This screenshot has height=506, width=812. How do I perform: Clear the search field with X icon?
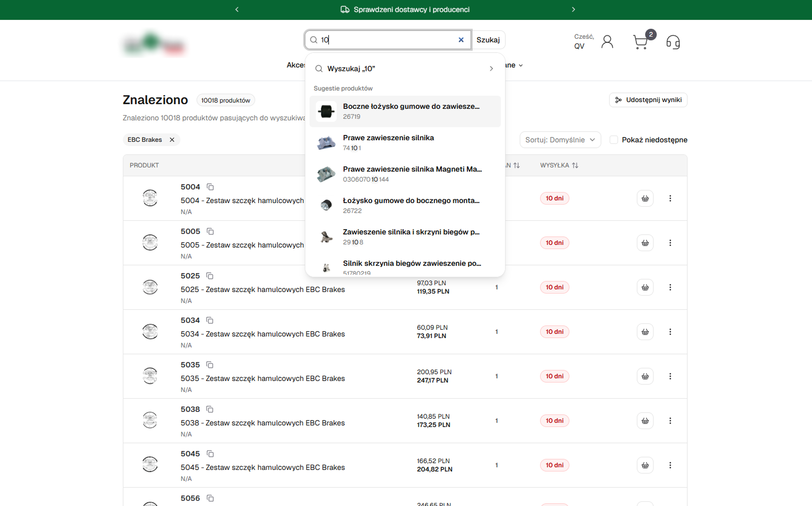point(461,40)
